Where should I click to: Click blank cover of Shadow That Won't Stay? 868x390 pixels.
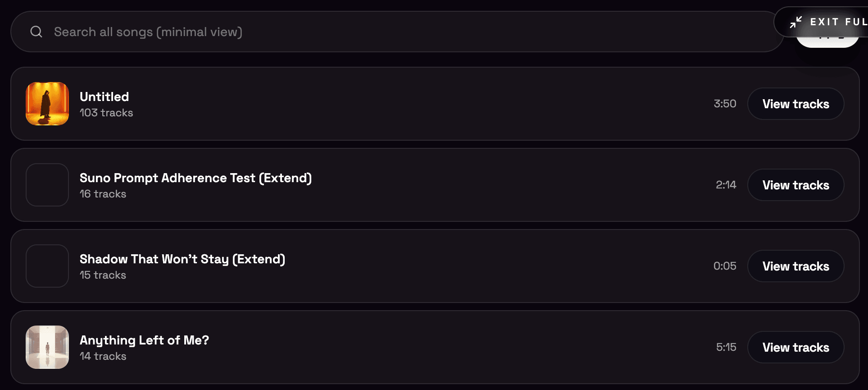[47, 266]
